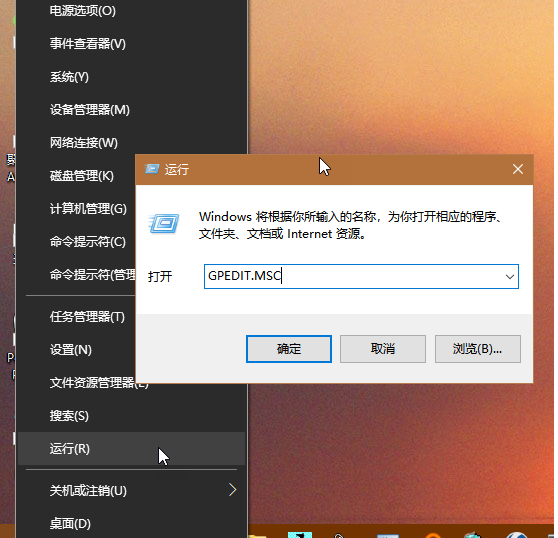
Task: Click the Run dialog title bar icon
Action: [x=152, y=169]
